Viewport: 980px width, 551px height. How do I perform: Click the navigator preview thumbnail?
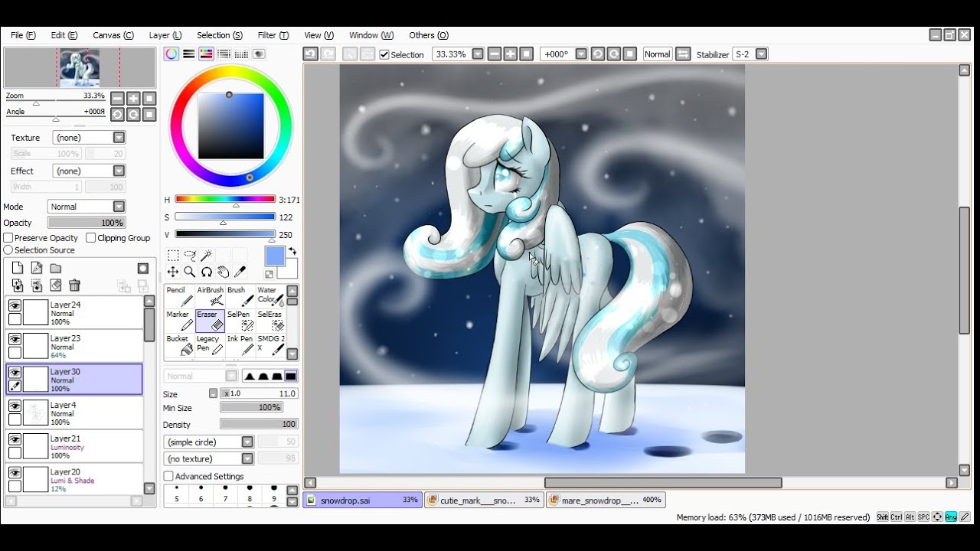(80, 68)
